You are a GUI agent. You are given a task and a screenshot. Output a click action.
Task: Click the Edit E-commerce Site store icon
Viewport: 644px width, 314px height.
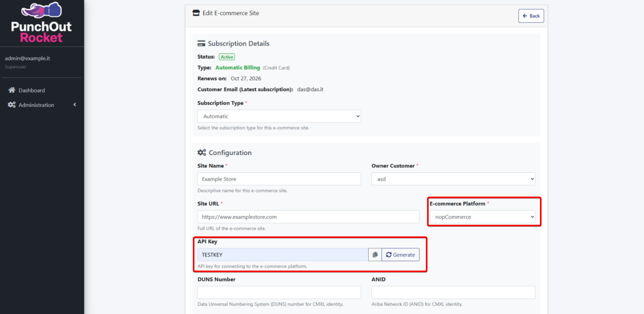196,13
